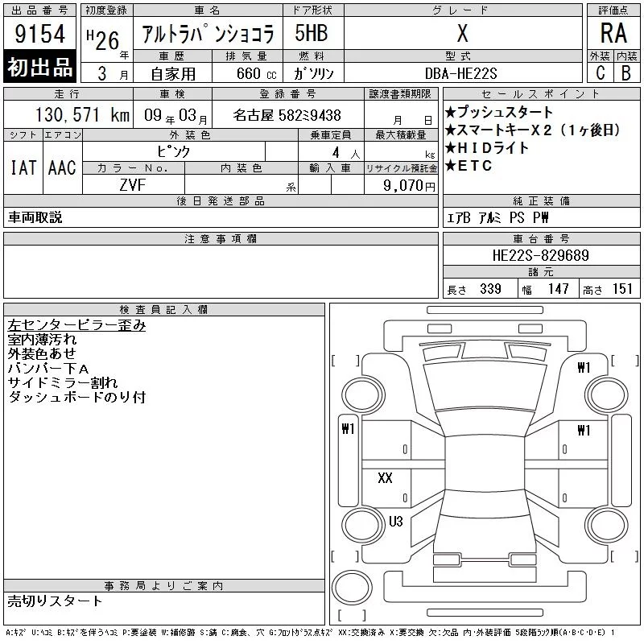Click sales point ★HIDライト
The height and width of the screenshot is (644, 644).
[x=486, y=147]
